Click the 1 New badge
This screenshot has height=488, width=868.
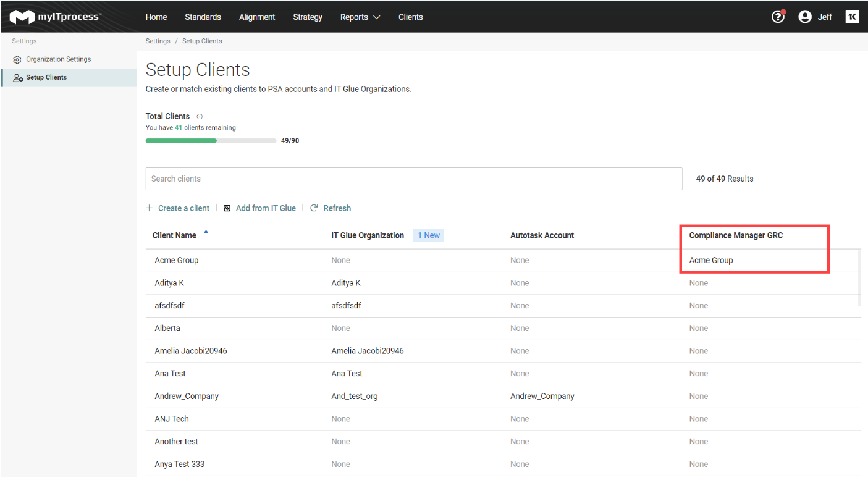point(428,235)
